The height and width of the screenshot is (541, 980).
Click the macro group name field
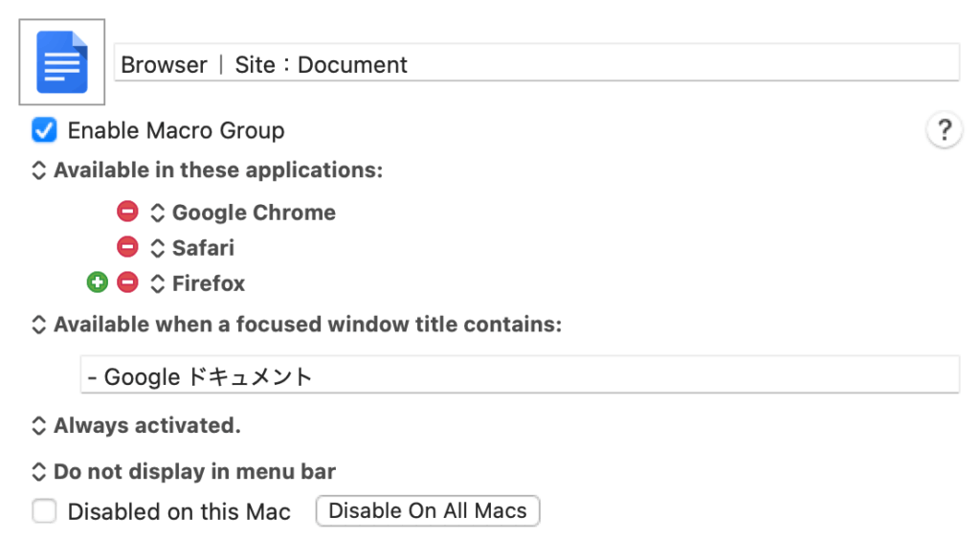tap(536, 64)
